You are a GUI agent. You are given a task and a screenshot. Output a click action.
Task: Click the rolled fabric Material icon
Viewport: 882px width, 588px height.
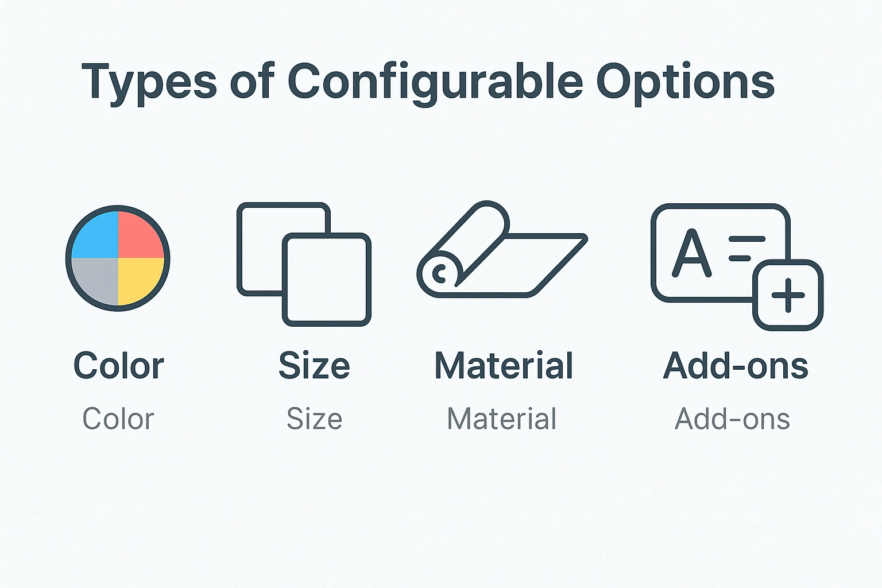501,250
